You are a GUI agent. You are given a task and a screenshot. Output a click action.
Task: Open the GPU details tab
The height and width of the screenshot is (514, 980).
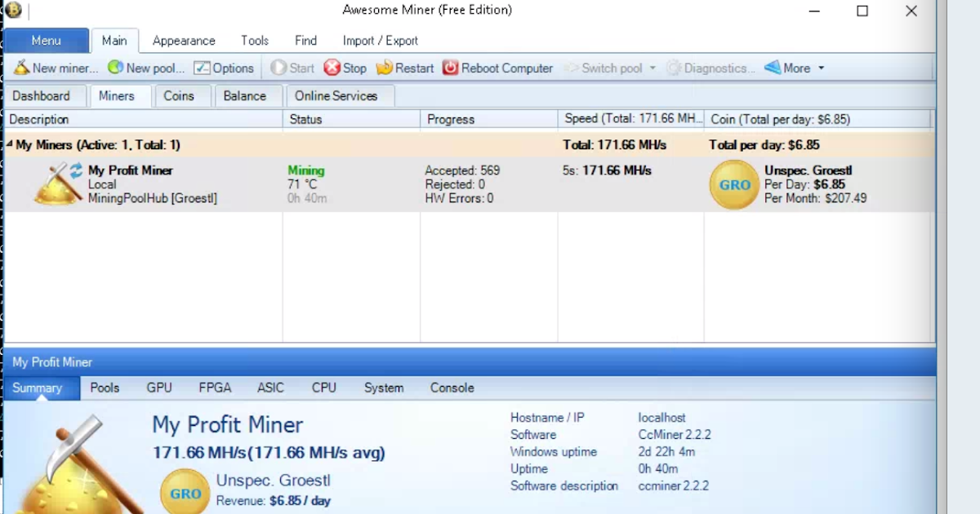click(x=159, y=388)
